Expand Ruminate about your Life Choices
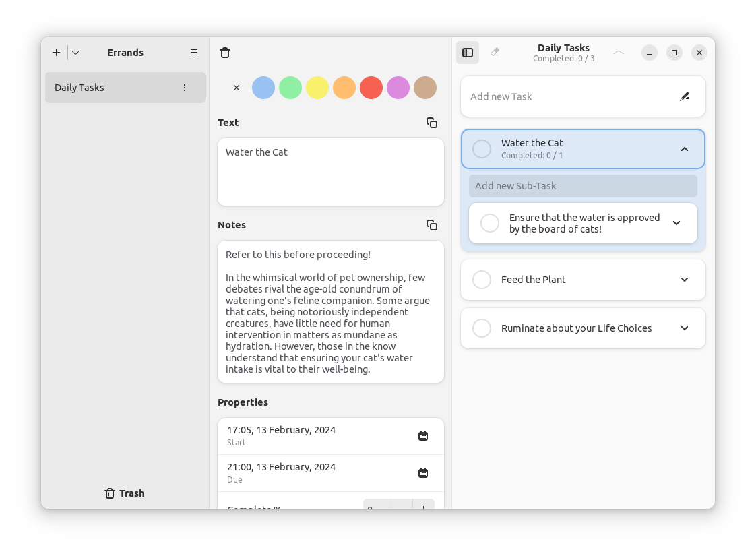This screenshot has height=554, width=756. [x=685, y=328]
